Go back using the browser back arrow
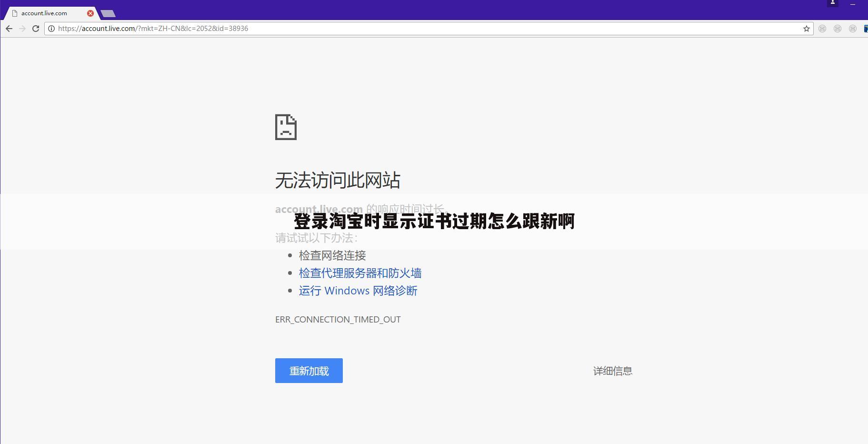 click(x=9, y=29)
